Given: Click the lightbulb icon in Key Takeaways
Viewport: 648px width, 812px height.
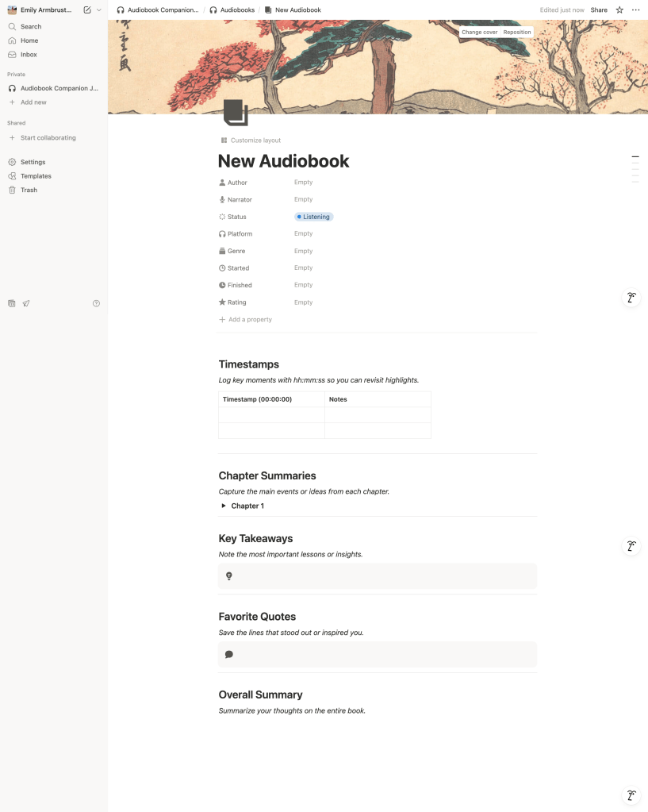Looking at the screenshot, I should (229, 576).
